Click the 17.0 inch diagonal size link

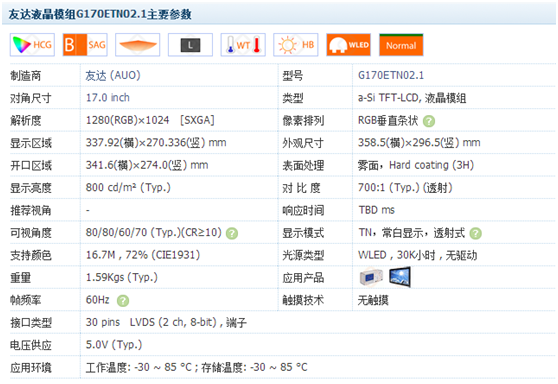(x=107, y=98)
